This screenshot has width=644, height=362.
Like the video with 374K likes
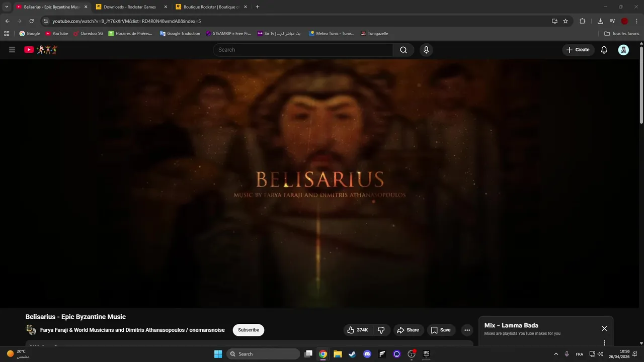pos(357,330)
